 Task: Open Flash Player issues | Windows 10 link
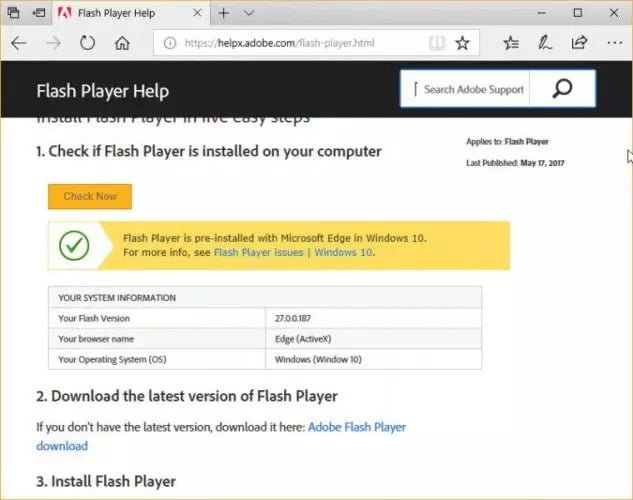click(x=293, y=253)
